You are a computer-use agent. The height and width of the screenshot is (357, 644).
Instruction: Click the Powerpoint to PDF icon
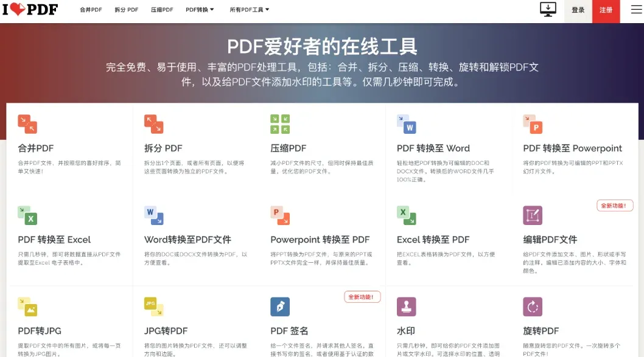pos(280,215)
